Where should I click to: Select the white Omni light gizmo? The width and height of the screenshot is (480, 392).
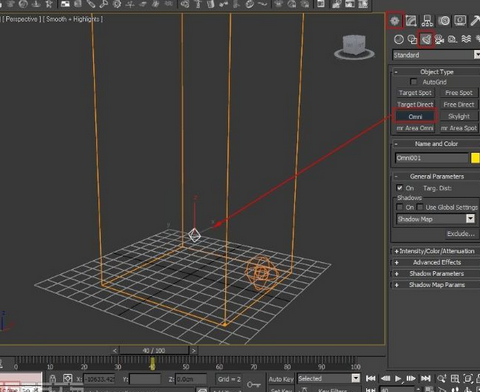pos(194,235)
